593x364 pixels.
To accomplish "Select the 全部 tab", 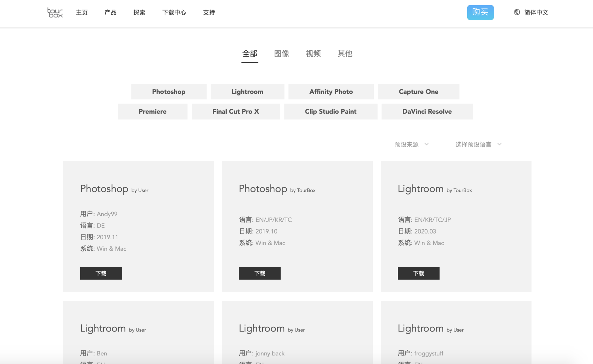I will click(250, 54).
